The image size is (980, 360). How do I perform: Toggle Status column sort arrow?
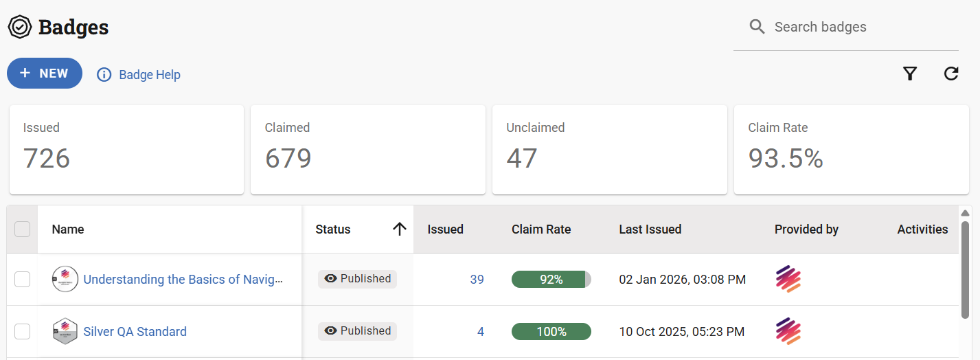400,229
